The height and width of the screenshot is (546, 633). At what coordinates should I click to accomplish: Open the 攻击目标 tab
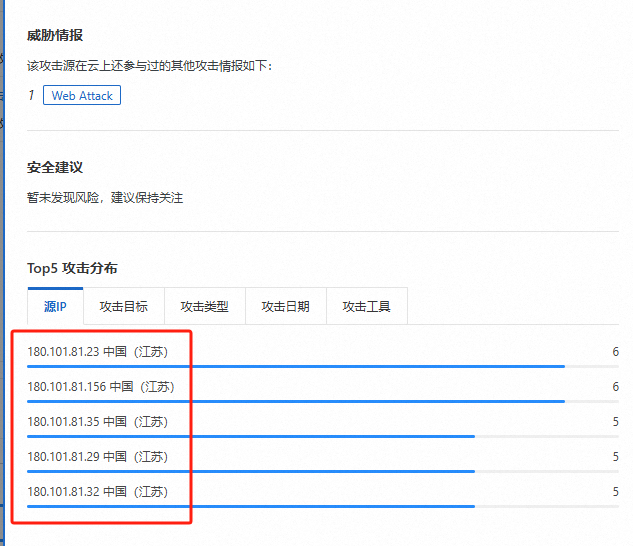tap(124, 306)
